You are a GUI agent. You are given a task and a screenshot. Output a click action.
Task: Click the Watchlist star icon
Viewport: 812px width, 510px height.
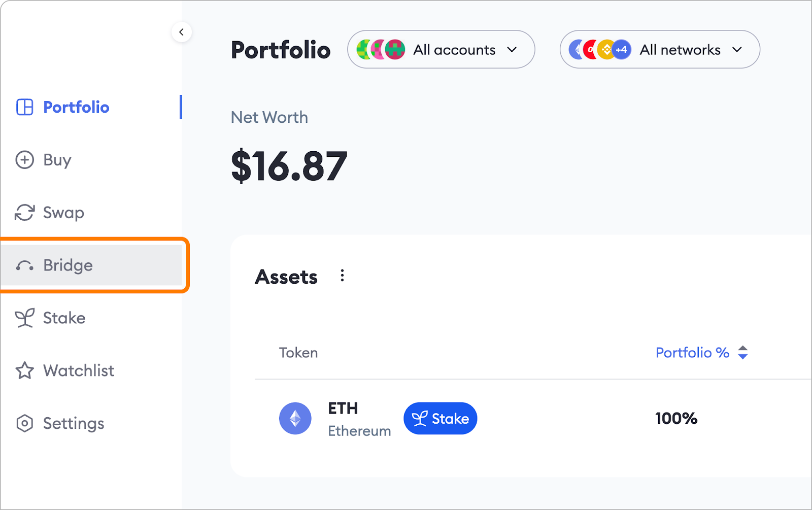[24, 371]
